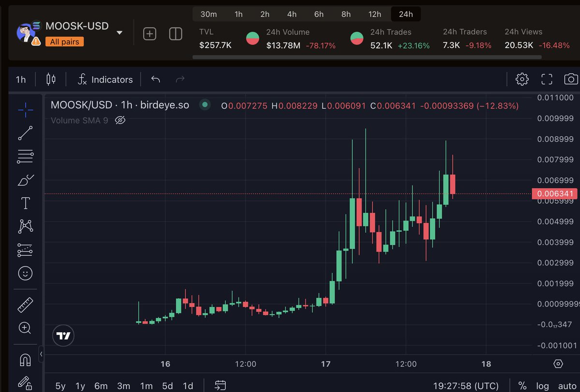Click the 24h Views value 20.53K
580x392 pixels.
pyautogui.click(x=519, y=45)
